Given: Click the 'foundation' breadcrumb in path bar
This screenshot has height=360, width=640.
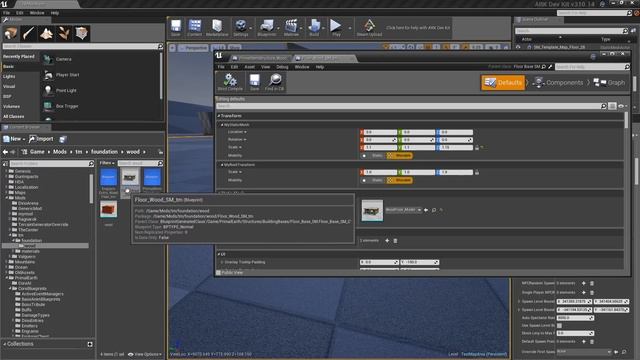Looking at the screenshot, I should click(x=104, y=152).
